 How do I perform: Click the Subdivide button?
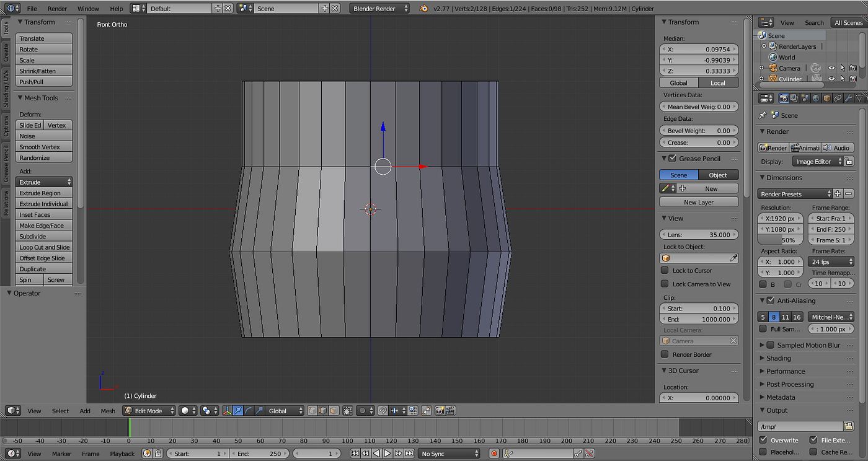click(x=44, y=236)
